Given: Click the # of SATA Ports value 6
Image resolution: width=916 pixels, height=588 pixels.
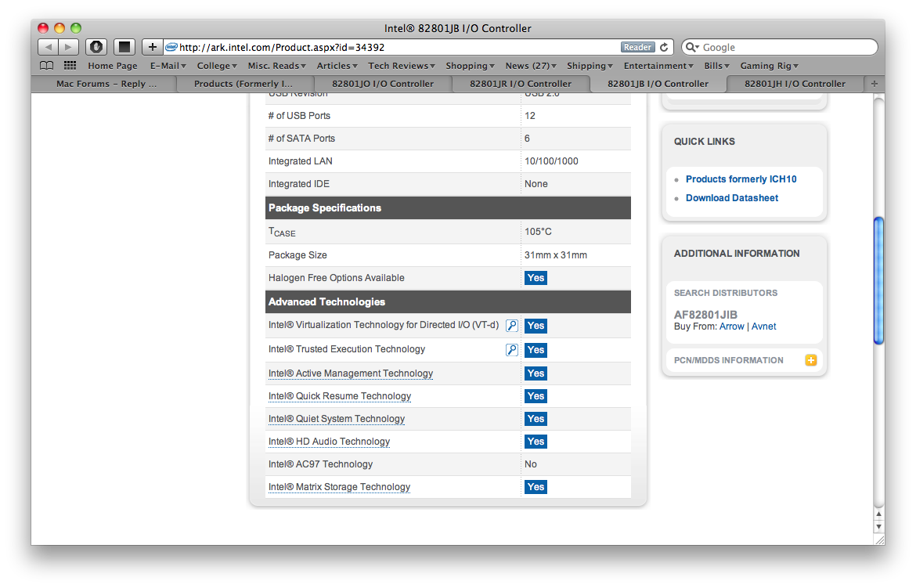Looking at the screenshot, I should pyautogui.click(x=527, y=139).
